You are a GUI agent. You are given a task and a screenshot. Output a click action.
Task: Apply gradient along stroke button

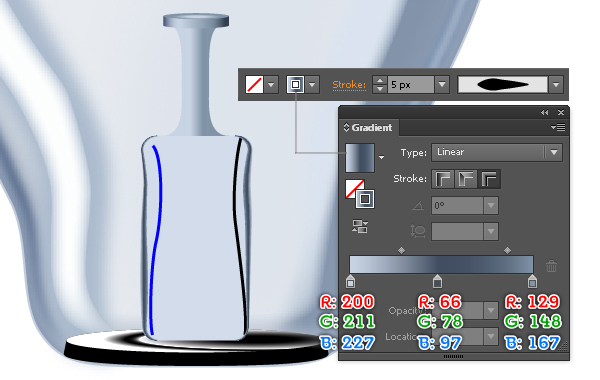click(466, 179)
